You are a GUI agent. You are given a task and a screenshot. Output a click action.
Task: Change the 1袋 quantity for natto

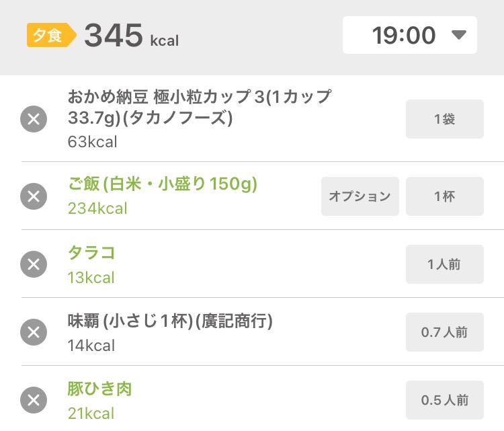pyautogui.click(x=445, y=119)
